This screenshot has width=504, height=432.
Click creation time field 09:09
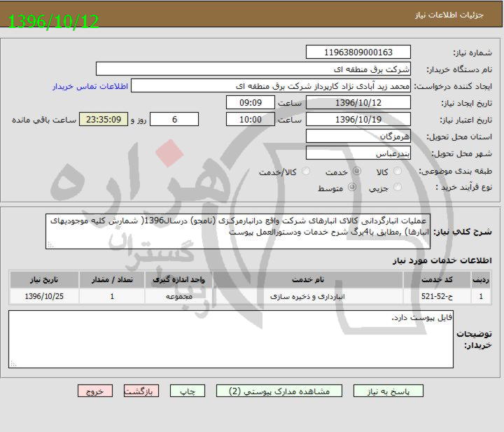coord(251,102)
